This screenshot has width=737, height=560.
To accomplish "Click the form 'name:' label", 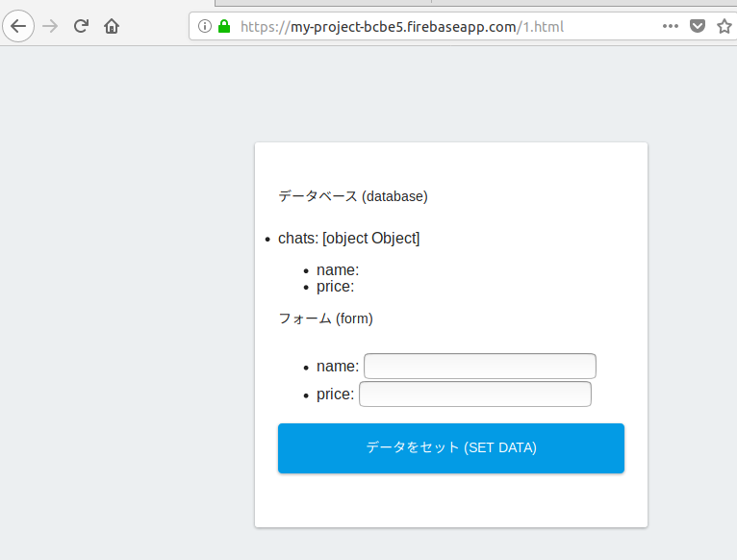I will coord(338,367).
